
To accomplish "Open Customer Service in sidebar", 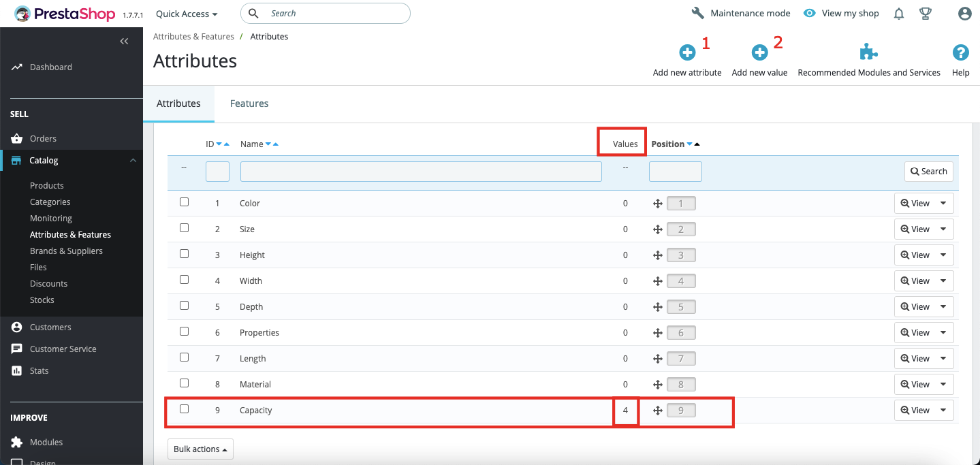I will 63,349.
